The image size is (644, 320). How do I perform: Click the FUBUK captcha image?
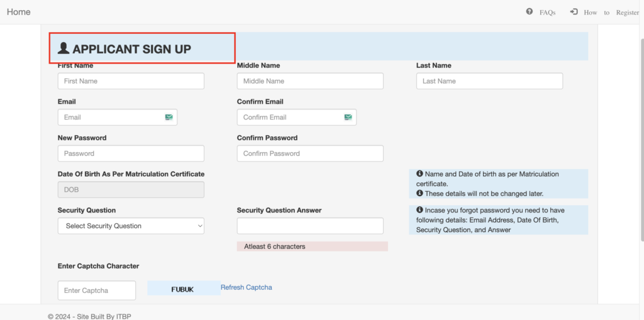point(184,288)
